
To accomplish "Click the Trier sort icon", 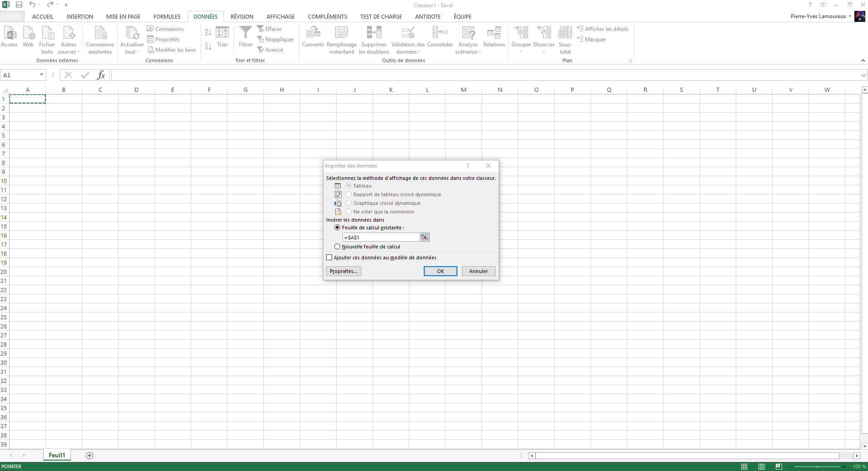I will pyautogui.click(x=222, y=33).
